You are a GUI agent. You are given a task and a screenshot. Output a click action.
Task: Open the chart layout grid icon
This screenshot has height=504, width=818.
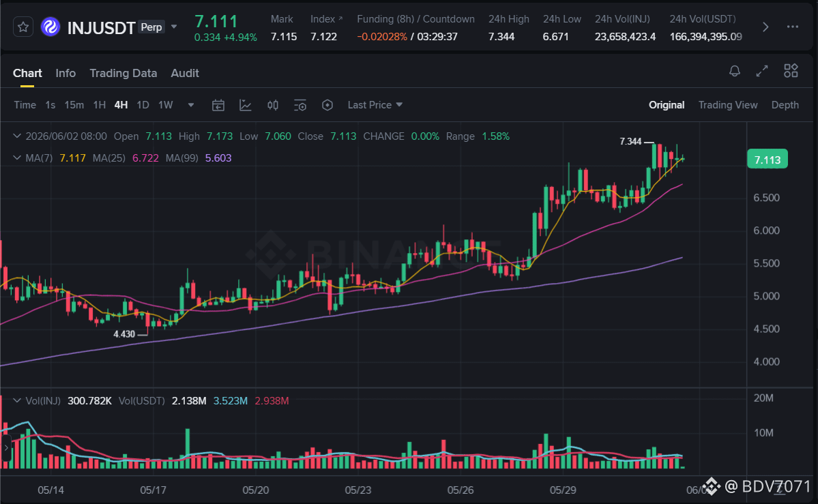click(x=791, y=71)
